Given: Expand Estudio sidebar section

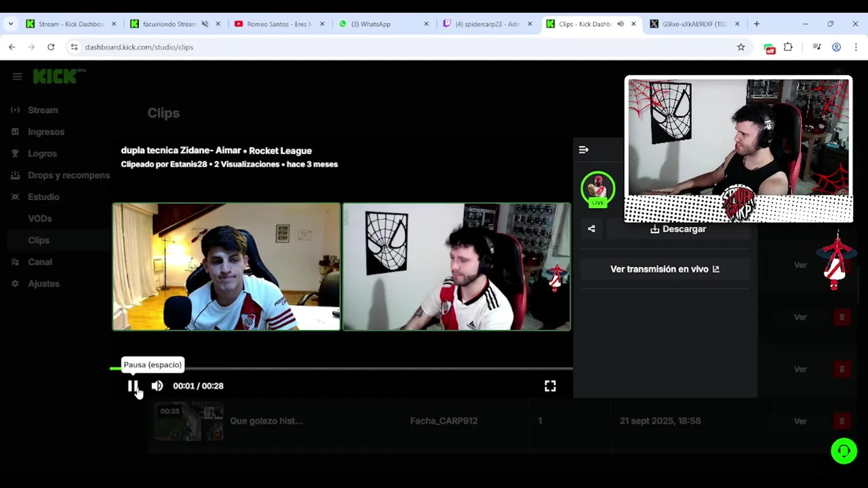Looking at the screenshot, I should coord(43,197).
